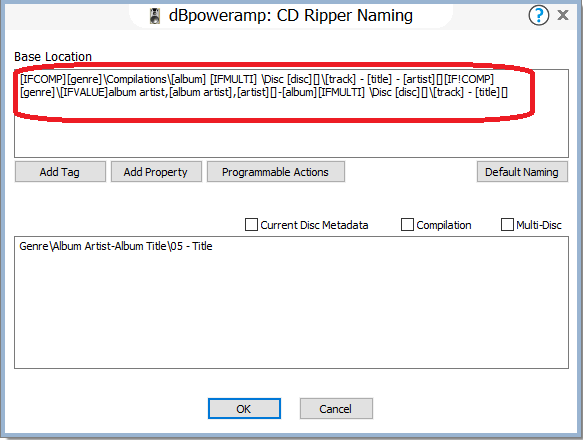Click the Add Tag button
This screenshot has height=440, width=583.
click(60, 172)
